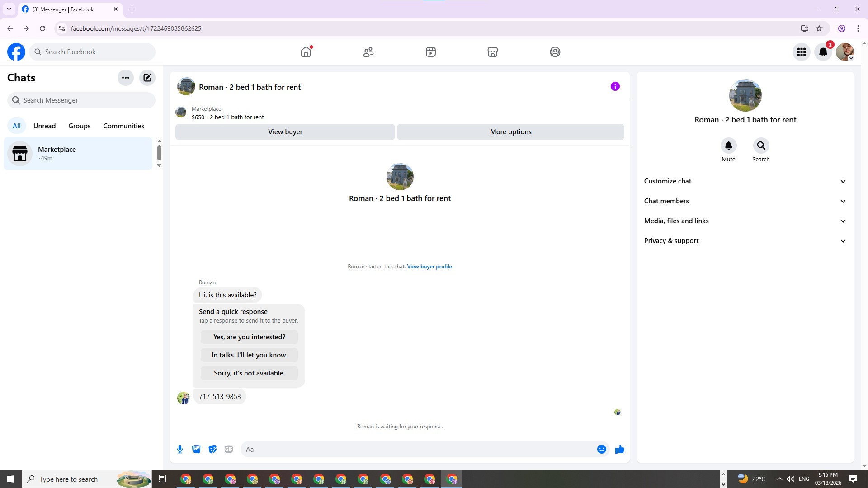This screenshot has width=868, height=488.
Task: Open Facebook Marketplace from top navigation
Action: pyautogui.click(x=493, y=52)
